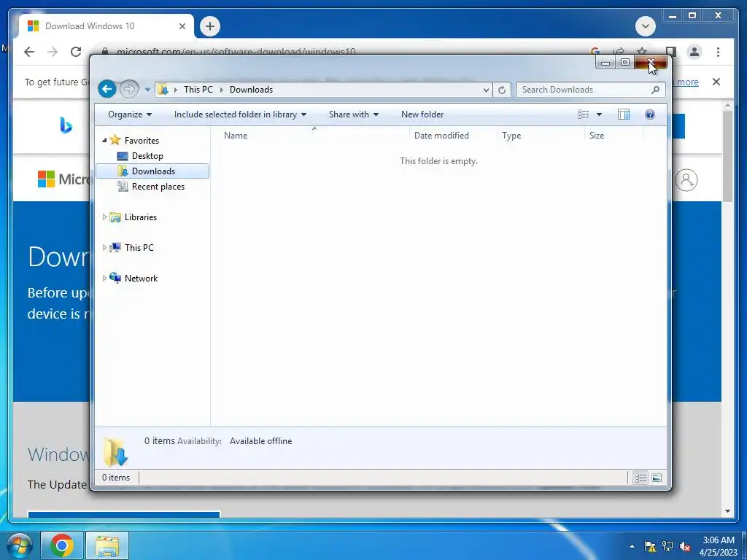Select the Download Windows 10 tab
This screenshot has height=560, width=747.
coord(106,26)
